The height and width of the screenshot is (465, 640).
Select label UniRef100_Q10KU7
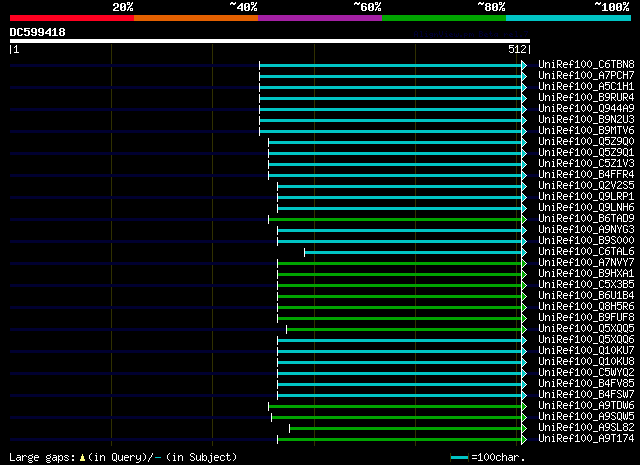pyautogui.click(x=586, y=351)
